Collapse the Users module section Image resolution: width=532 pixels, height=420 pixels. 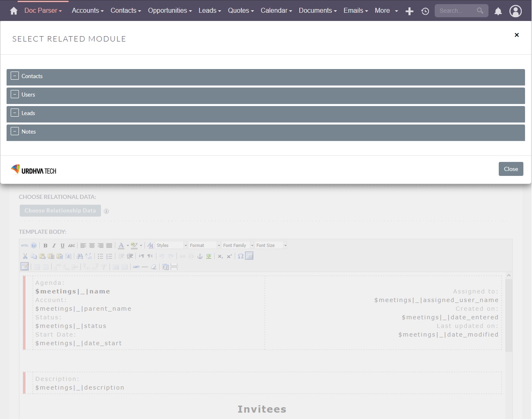coord(15,95)
